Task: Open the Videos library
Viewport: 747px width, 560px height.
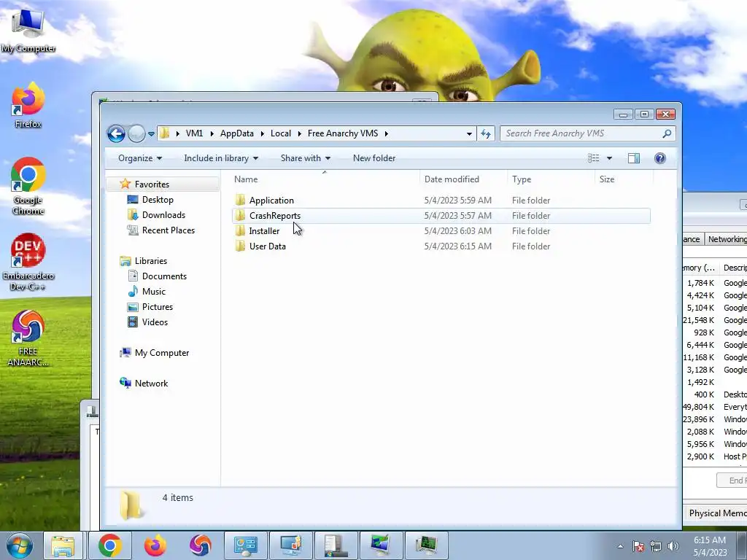Action: (x=155, y=322)
